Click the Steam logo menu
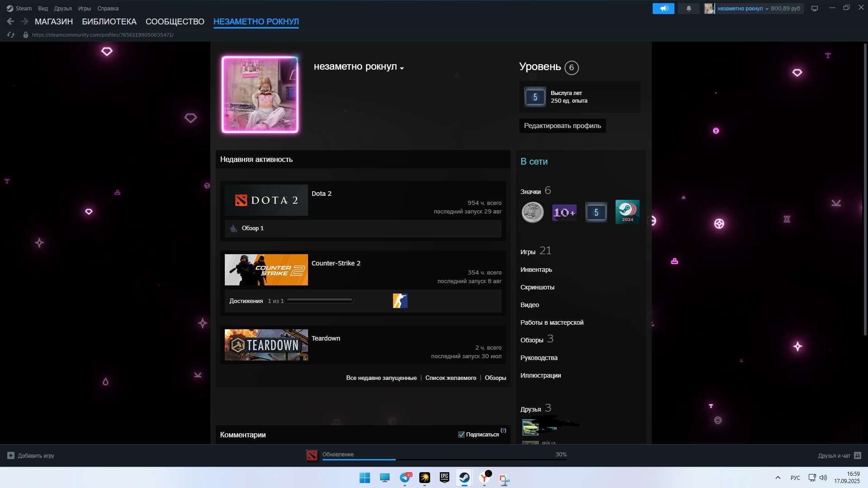The image size is (868, 488). click(19, 9)
